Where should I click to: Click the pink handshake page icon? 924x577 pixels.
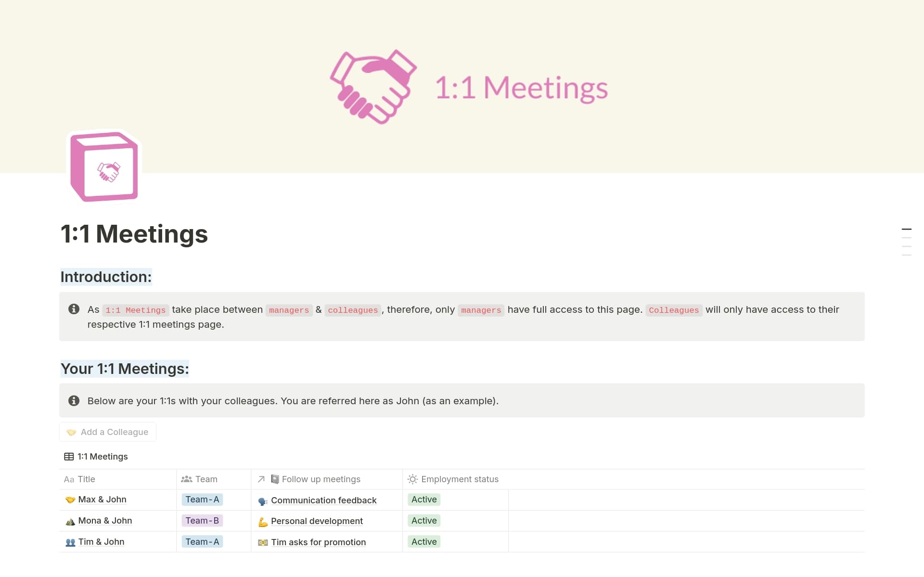tap(103, 166)
